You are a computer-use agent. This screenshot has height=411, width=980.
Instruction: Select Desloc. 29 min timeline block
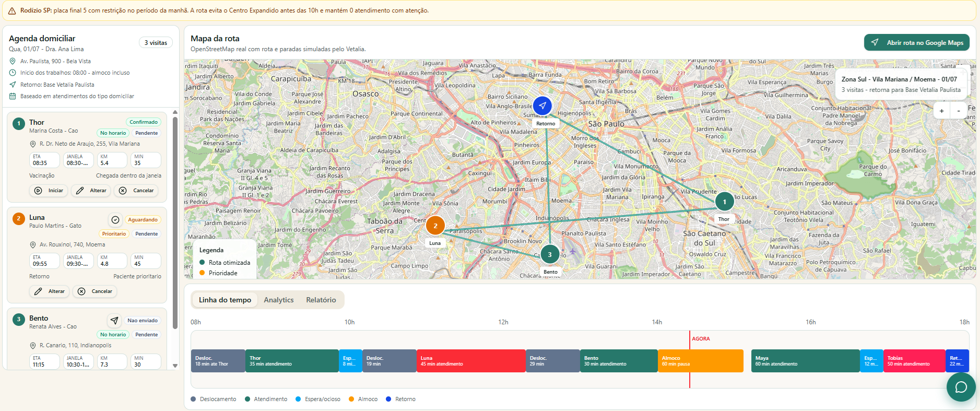[553, 361]
